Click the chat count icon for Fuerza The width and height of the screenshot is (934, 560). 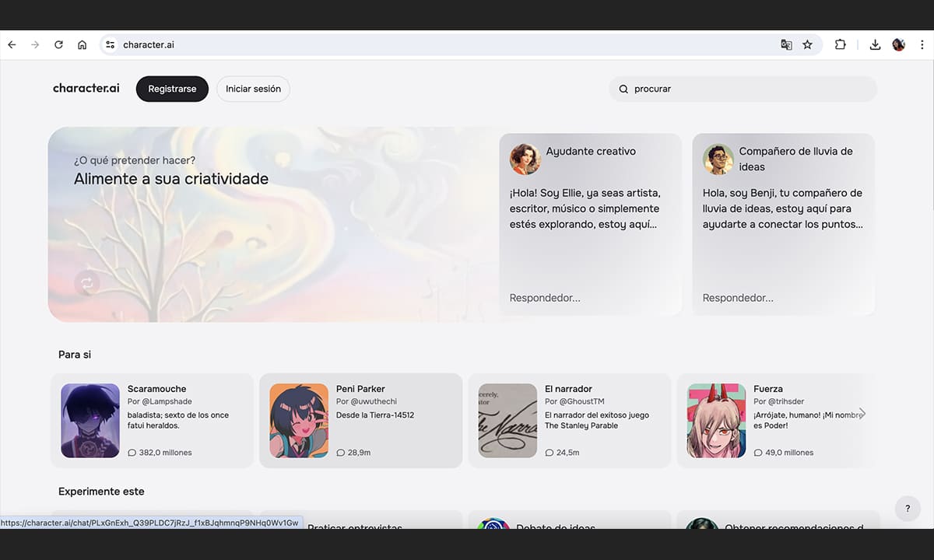tap(757, 453)
